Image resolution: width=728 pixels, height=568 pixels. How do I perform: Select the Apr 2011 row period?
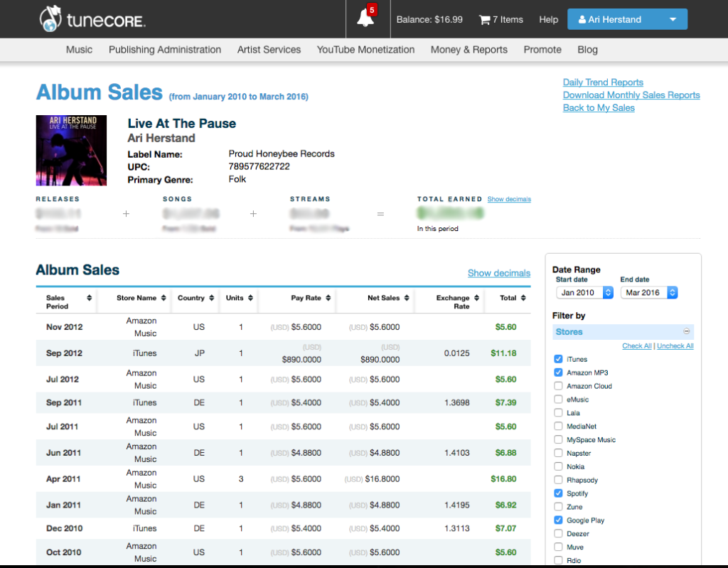click(63, 479)
